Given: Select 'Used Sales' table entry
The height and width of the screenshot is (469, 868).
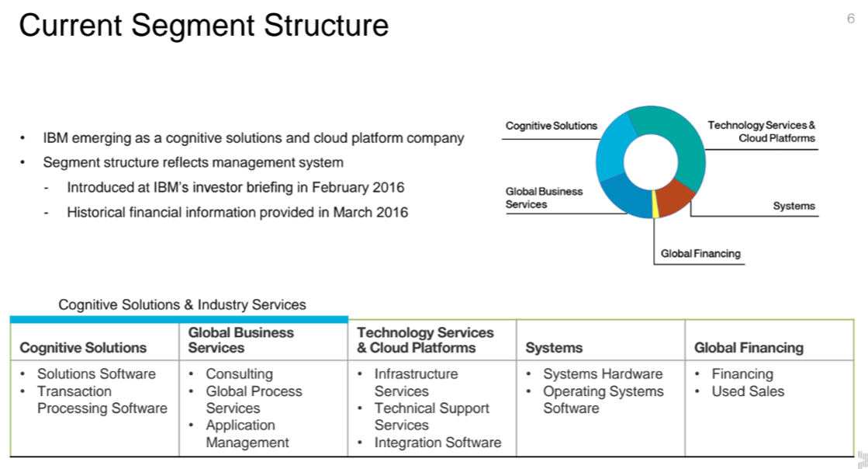Looking at the screenshot, I should [x=748, y=391].
